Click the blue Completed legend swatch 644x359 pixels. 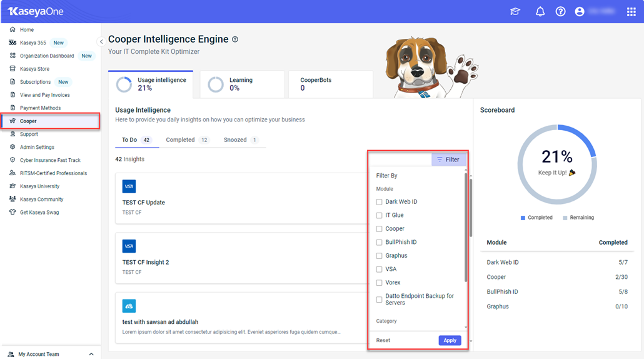(523, 218)
